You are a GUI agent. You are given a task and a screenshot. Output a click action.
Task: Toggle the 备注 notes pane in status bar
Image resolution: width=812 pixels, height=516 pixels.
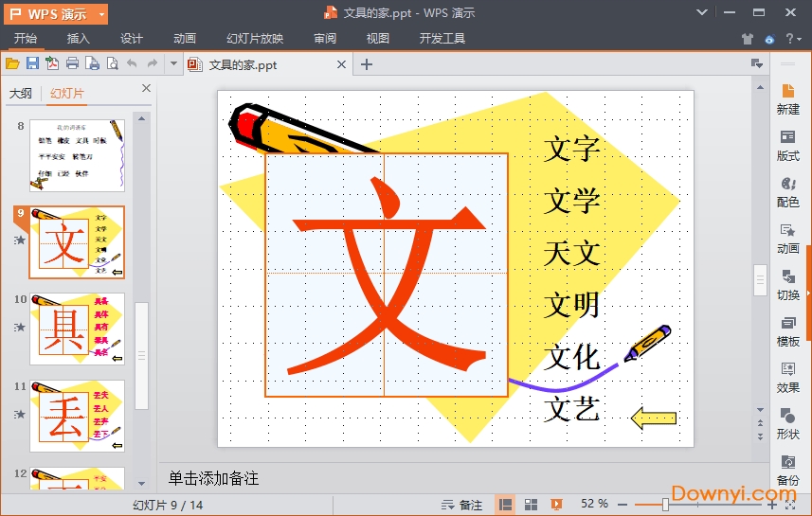coord(462,505)
